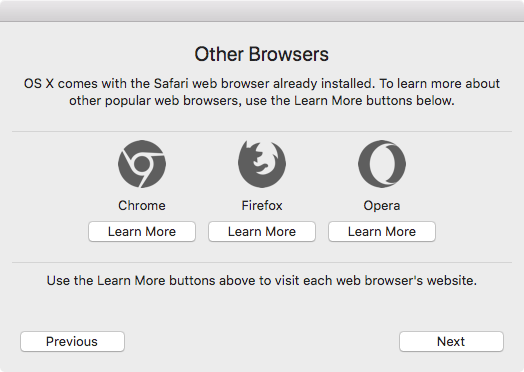The height and width of the screenshot is (372, 524).
Task: Click the separator line above browser icons
Action: pyautogui.click(x=262, y=131)
